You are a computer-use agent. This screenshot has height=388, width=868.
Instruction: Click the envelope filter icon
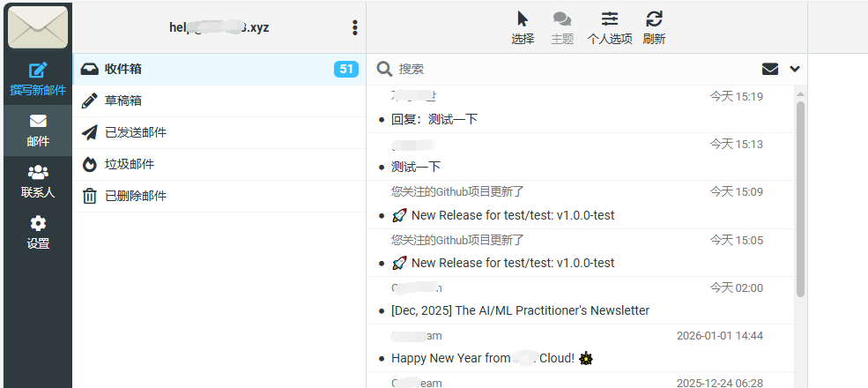[x=770, y=69]
